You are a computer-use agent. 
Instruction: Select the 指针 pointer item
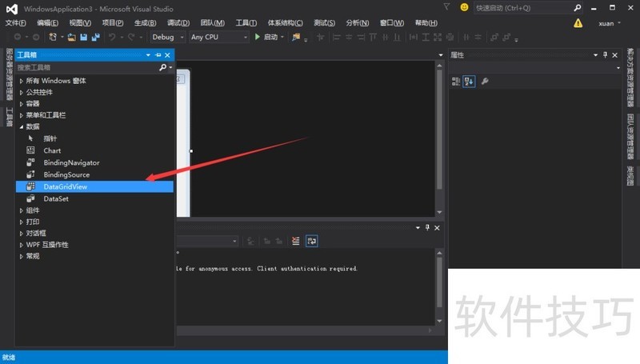tap(94, 138)
